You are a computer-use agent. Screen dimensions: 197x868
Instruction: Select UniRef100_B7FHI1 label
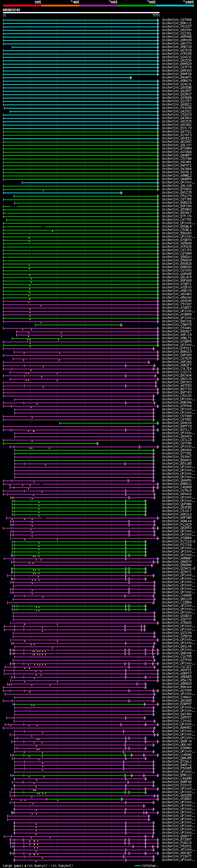[177, 349]
